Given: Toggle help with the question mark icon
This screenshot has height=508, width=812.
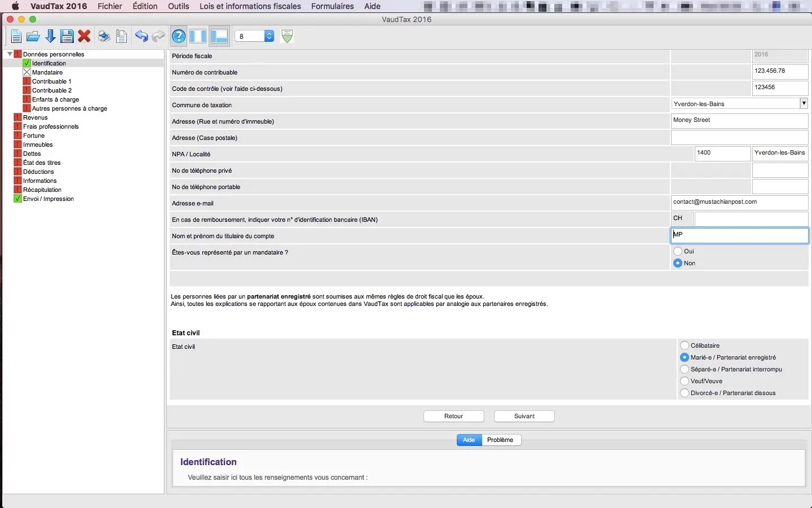Looking at the screenshot, I should click(x=179, y=37).
